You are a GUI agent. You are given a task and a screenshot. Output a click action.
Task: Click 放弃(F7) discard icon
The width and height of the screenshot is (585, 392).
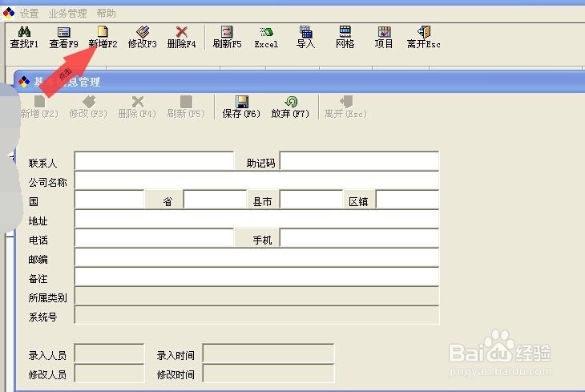tap(291, 102)
